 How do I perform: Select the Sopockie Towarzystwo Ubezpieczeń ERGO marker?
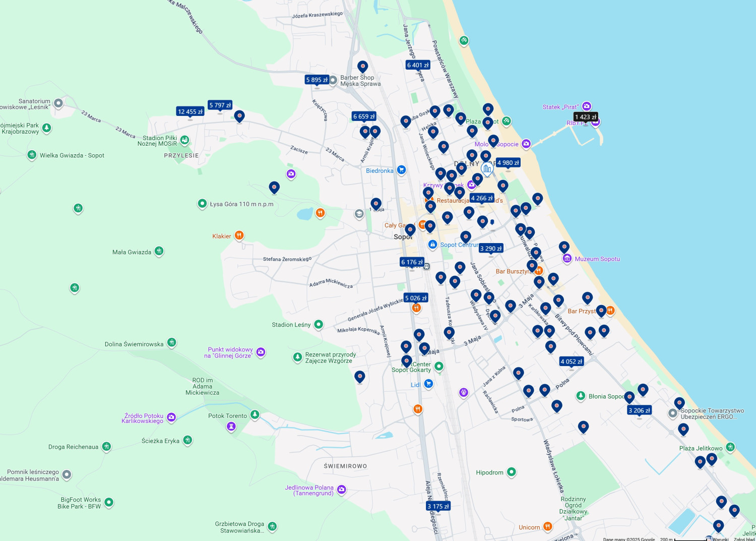673,413
